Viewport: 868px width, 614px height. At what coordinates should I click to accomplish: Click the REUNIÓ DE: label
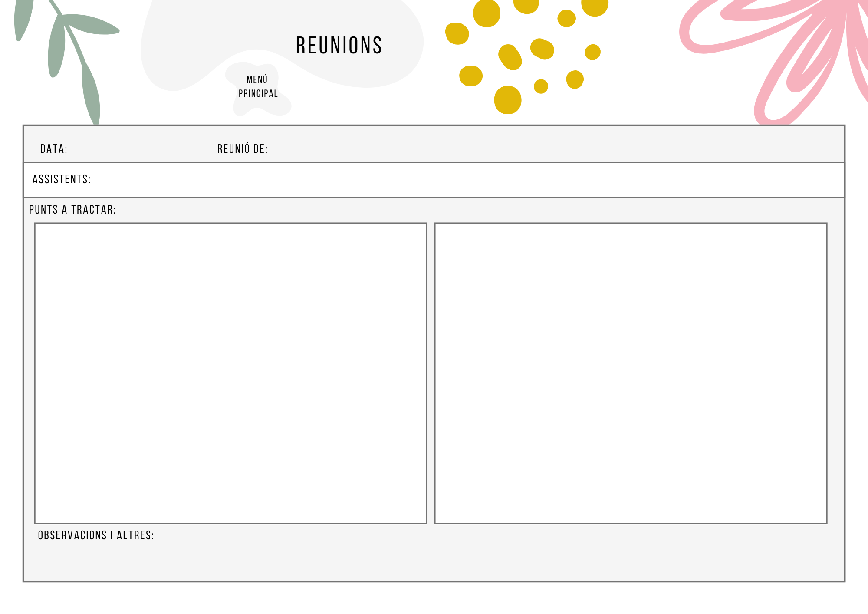tap(242, 149)
